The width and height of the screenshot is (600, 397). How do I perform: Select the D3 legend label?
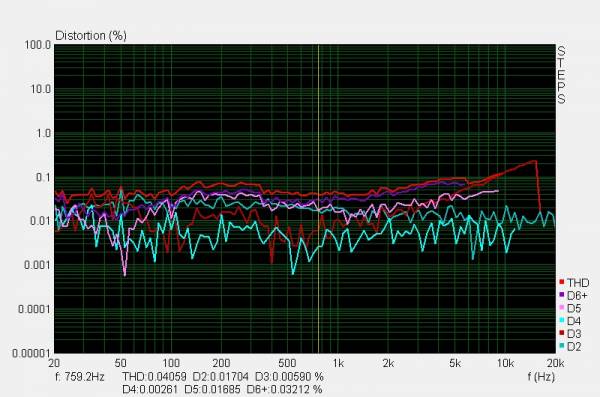[x=574, y=334]
